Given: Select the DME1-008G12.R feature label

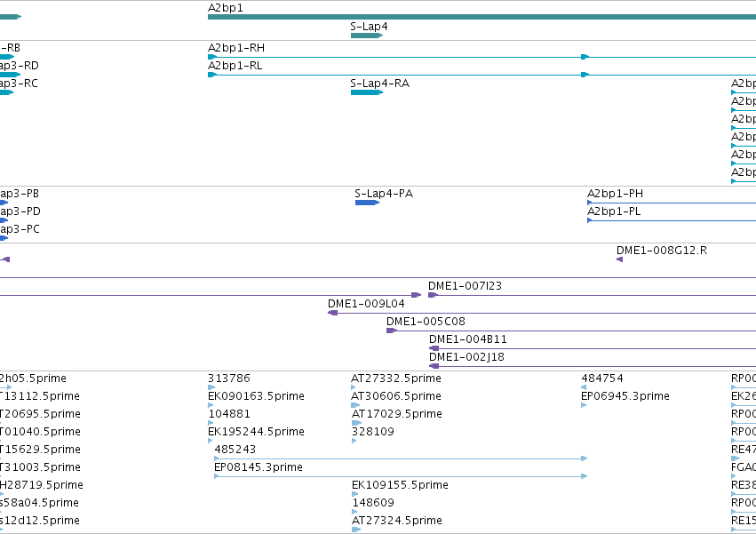Looking at the screenshot, I should click(662, 251).
